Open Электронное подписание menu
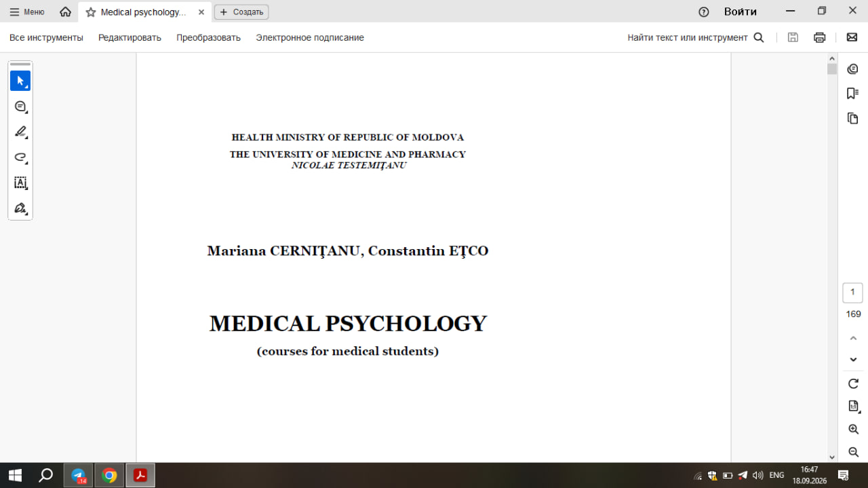This screenshot has width=868, height=488. pyautogui.click(x=310, y=37)
